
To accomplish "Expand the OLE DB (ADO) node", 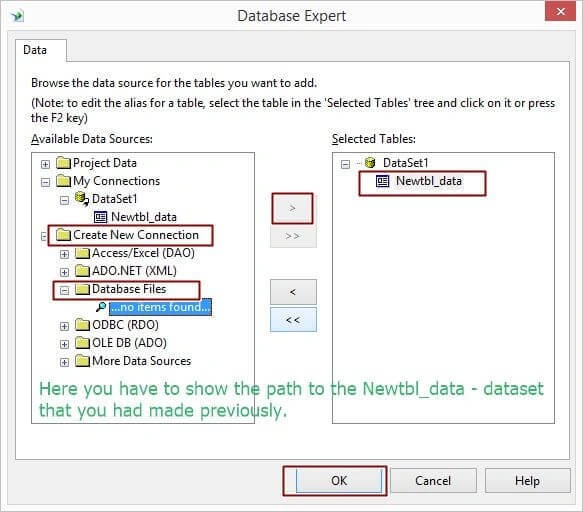I will coord(64,344).
